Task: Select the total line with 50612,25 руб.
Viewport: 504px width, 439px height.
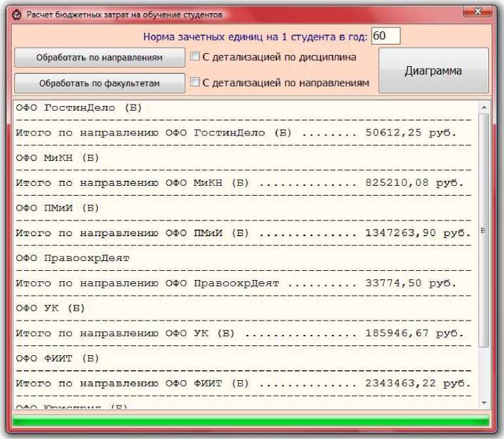Action: [x=236, y=133]
